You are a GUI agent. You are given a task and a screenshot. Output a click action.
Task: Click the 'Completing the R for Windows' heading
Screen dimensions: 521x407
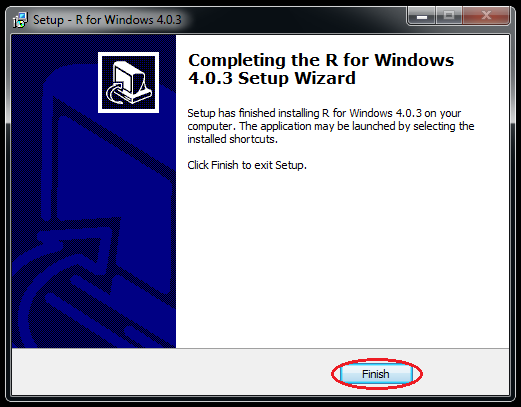click(x=321, y=60)
